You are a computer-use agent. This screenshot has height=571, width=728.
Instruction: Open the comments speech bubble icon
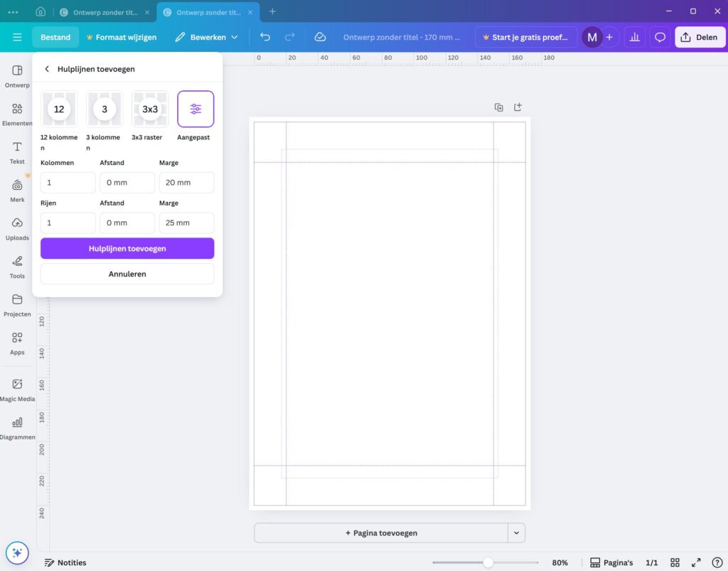click(x=660, y=37)
